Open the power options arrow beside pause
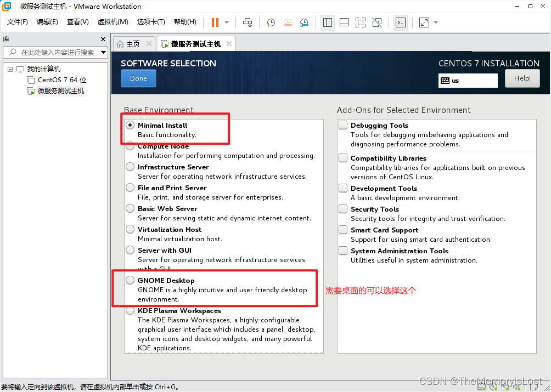This screenshot has width=551, height=392. coord(227,22)
